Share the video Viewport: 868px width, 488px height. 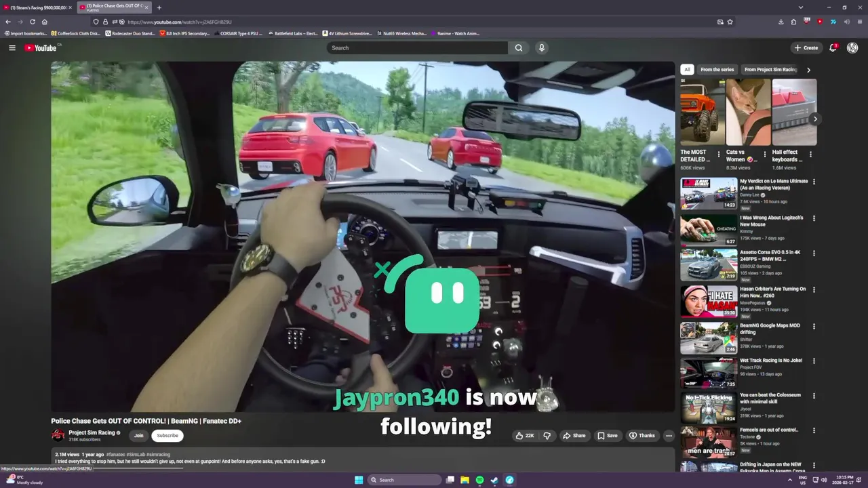[574, 436]
